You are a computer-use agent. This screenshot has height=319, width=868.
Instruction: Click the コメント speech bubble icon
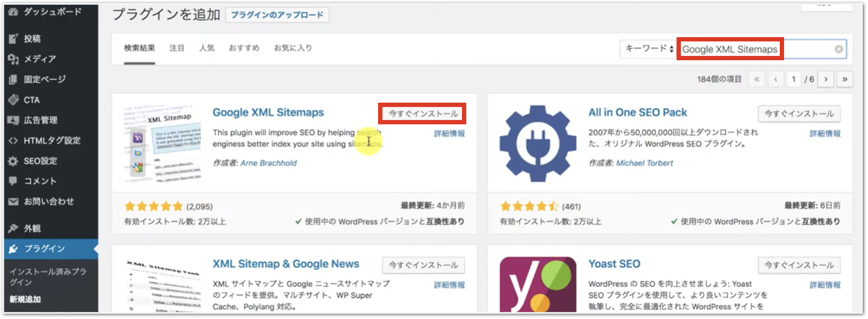[14, 181]
